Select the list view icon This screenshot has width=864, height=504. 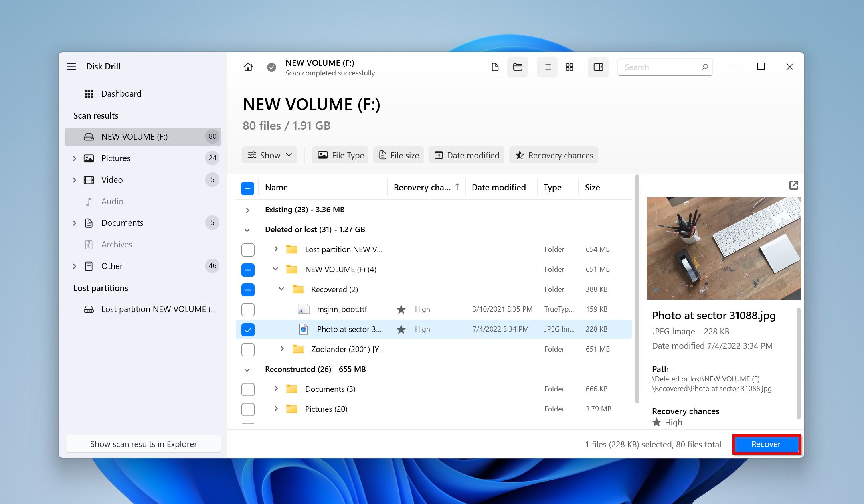click(x=547, y=67)
